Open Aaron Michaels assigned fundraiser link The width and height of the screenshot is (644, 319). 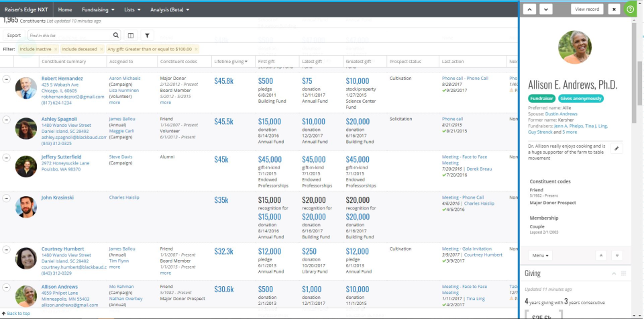click(x=125, y=78)
